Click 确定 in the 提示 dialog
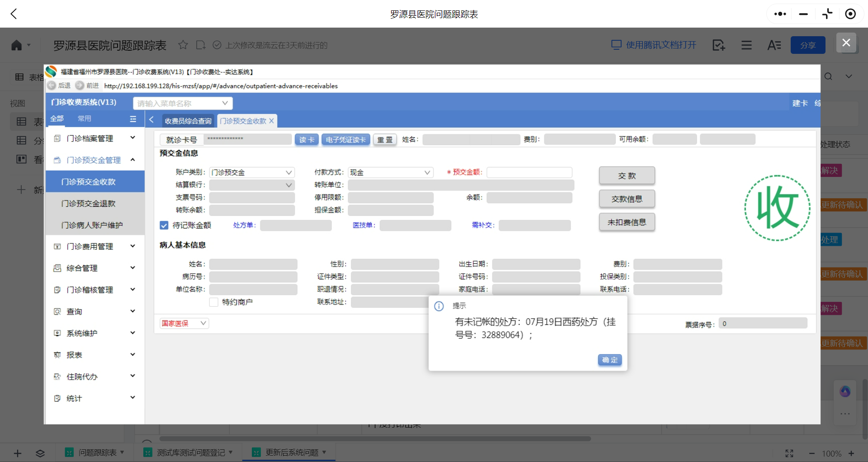This screenshot has width=868, height=462. [x=610, y=360]
